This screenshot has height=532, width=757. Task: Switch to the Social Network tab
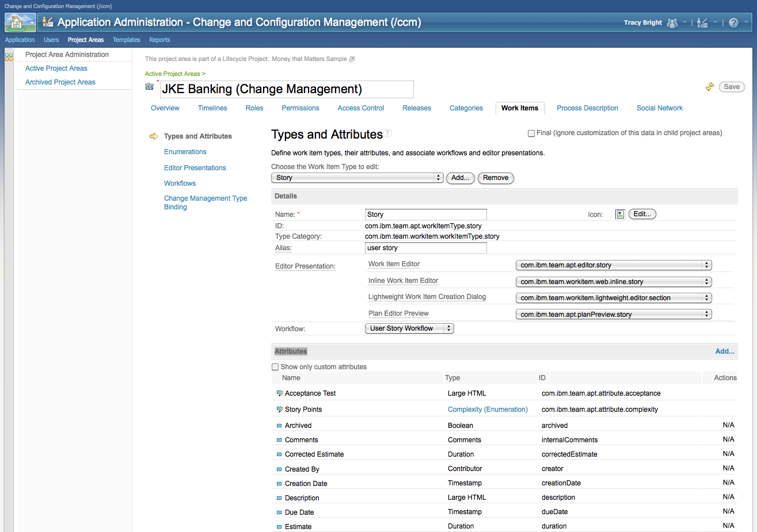click(x=660, y=108)
